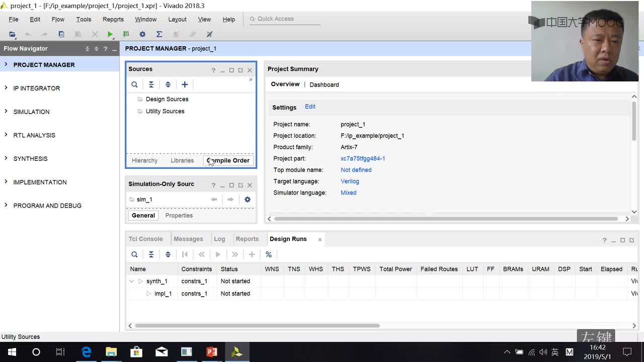Click the rightmost crossed-tools toolbar icon
This screenshot has height=362, width=644.
tap(209, 34)
